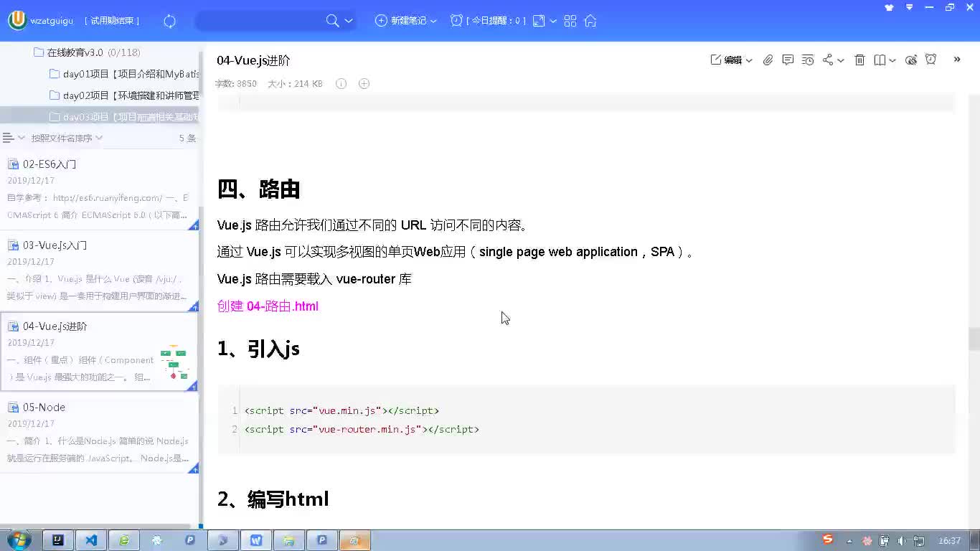Expand the reading mode dropdown arrow
This screenshot has width=980, height=551.
click(x=892, y=61)
